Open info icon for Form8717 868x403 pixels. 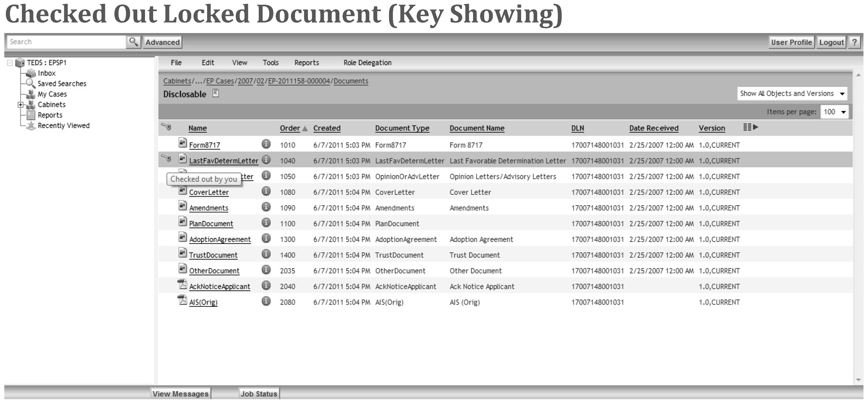click(266, 144)
